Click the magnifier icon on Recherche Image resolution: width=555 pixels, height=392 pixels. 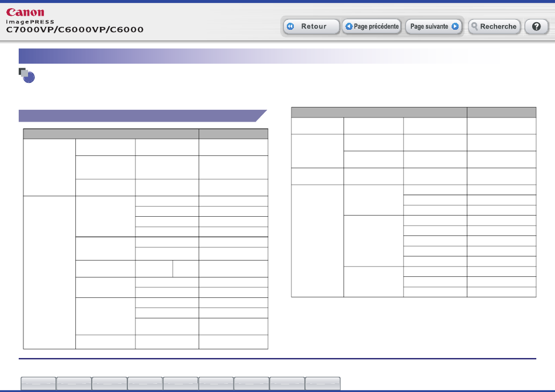[474, 27]
